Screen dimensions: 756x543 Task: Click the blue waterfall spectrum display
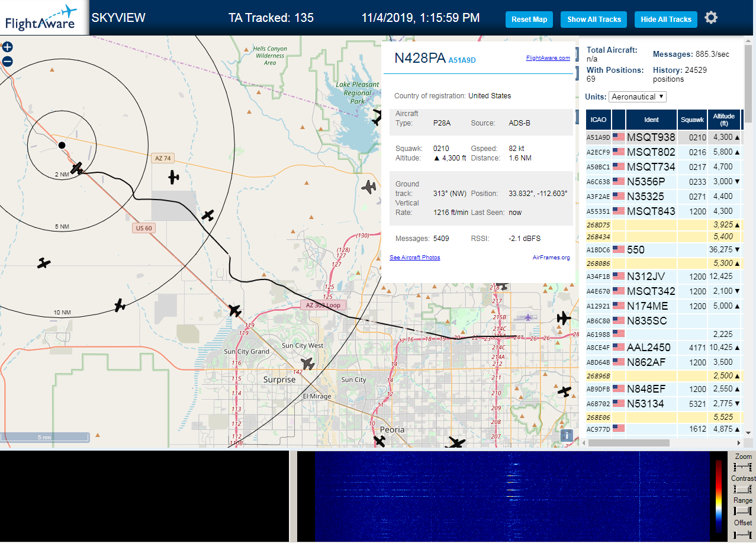coord(512,496)
